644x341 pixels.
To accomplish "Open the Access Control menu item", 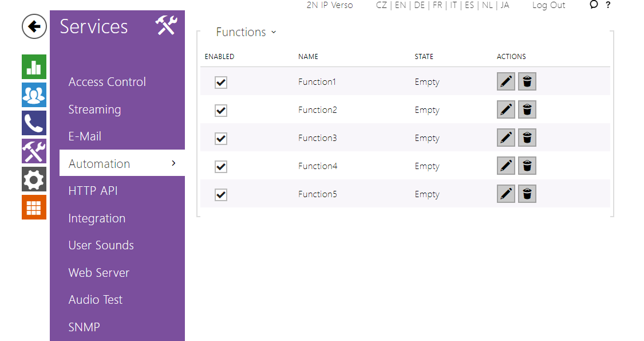I will pos(107,82).
